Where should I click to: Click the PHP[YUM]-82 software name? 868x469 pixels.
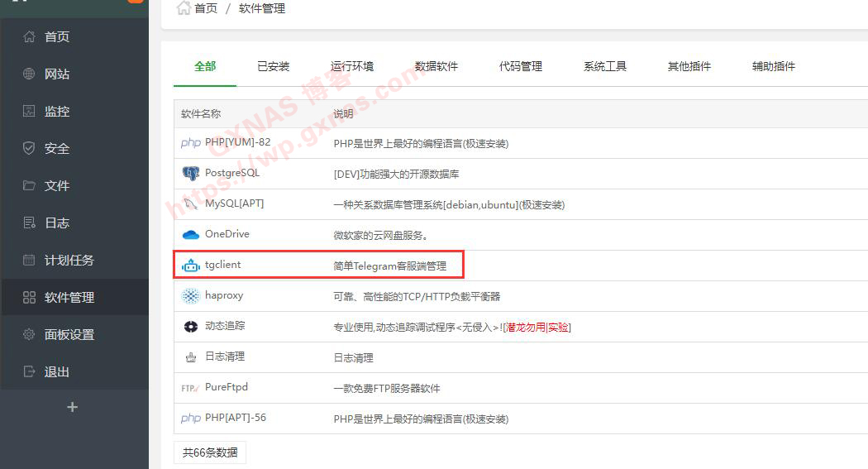[237, 142]
